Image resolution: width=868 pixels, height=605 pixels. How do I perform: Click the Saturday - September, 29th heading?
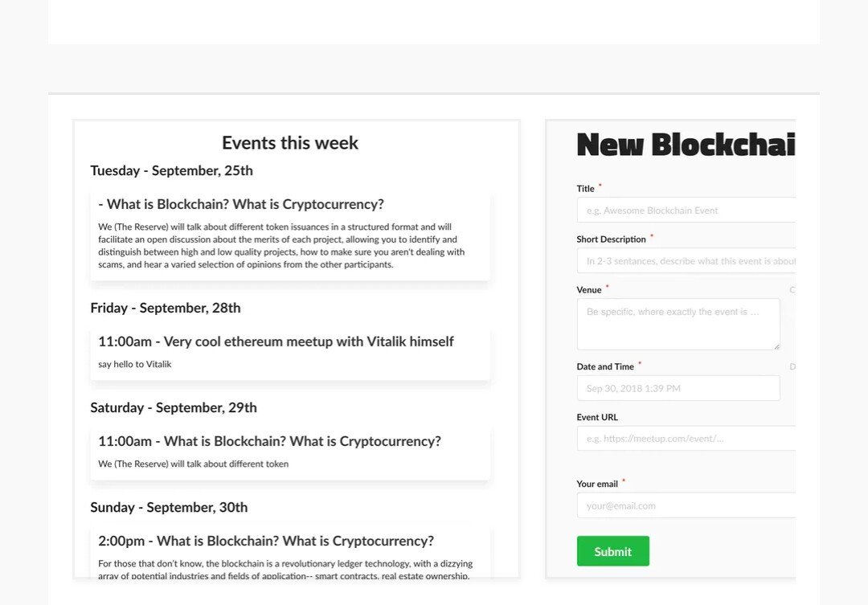[x=174, y=407]
